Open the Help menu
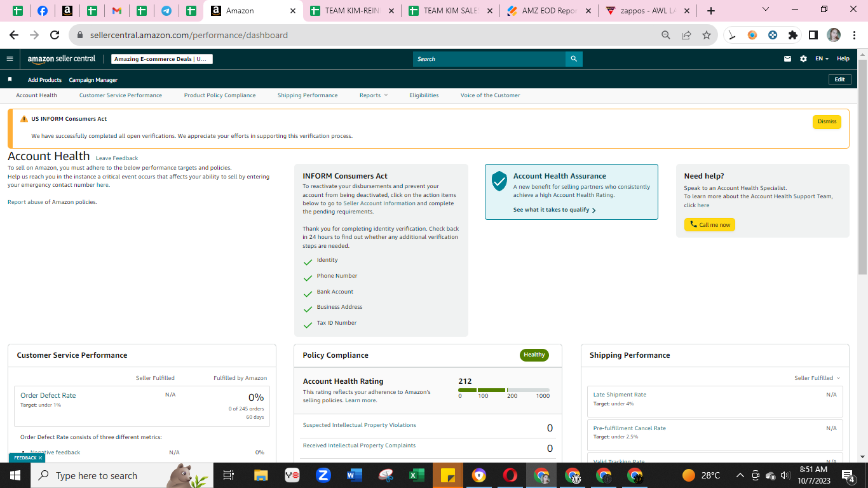Screen dimensions: 868x488 click(x=843, y=59)
